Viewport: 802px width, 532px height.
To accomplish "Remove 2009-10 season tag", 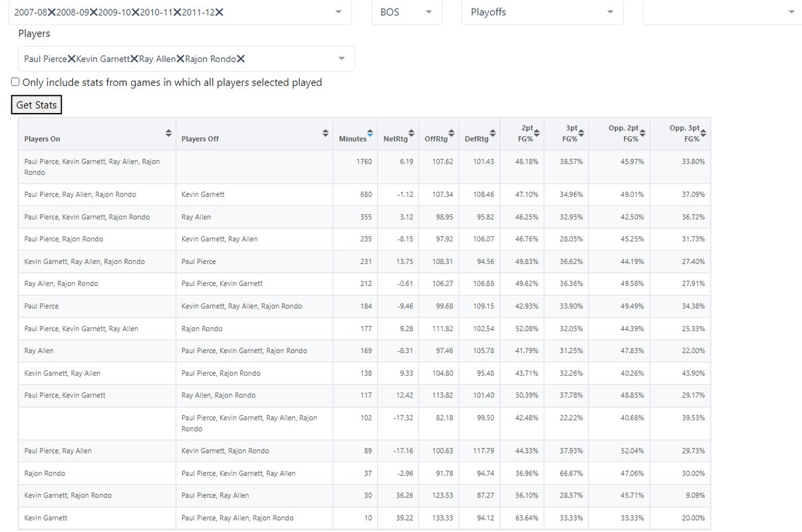I will tap(136, 12).
